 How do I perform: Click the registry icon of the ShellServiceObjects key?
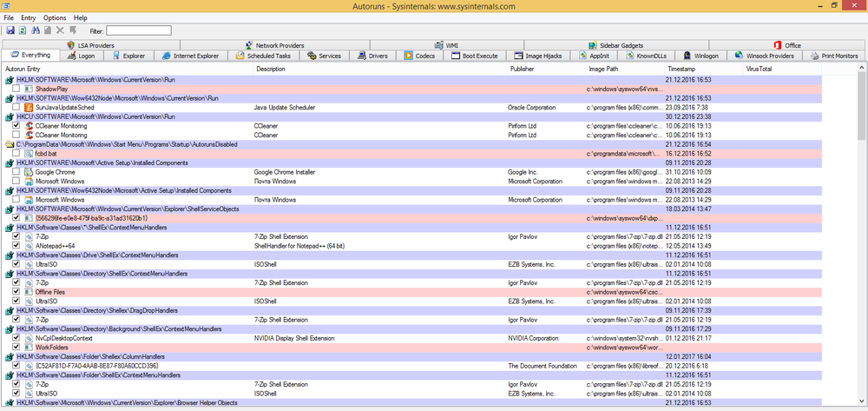[x=10, y=209]
